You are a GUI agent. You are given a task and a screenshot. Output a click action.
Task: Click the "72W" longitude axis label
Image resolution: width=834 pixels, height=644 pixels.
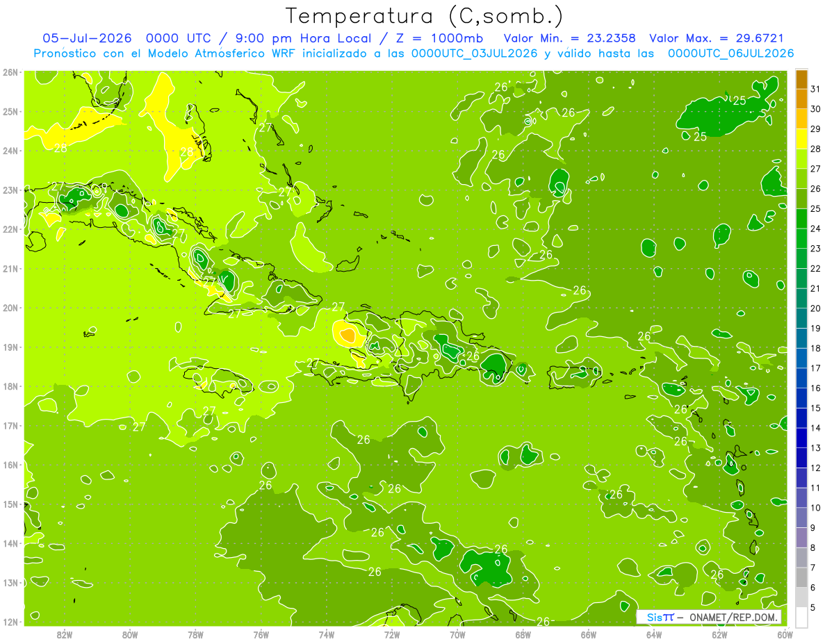click(x=392, y=634)
